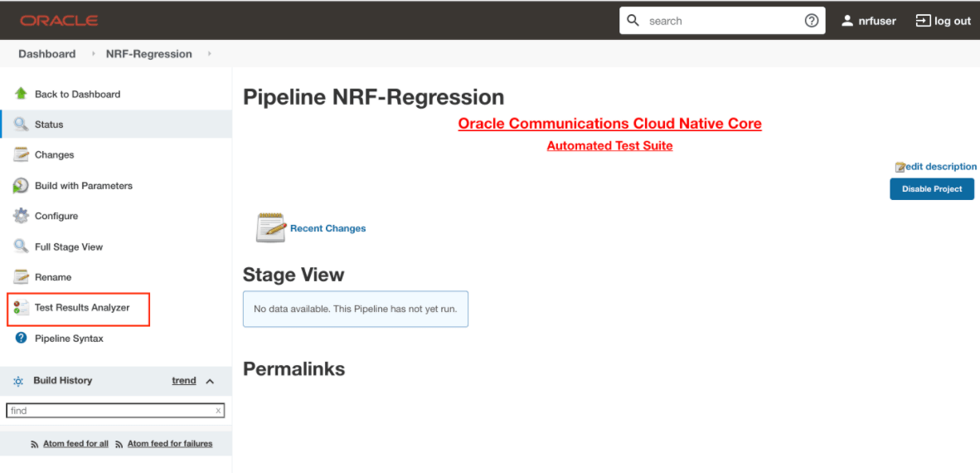The width and height of the screenshot is (980, 473).
Task: Click the Build with Parameters clock icon
Action: (21, 186)
